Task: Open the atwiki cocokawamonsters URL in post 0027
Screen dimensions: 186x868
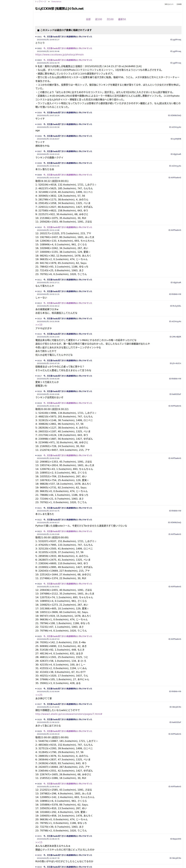Action: (x=69, y=714)
